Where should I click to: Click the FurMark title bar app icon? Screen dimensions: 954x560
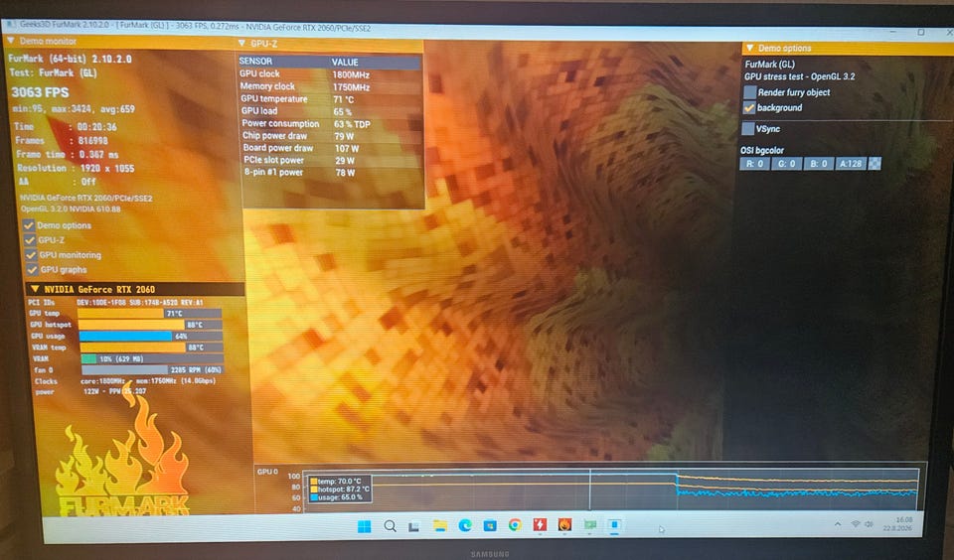coord(10,24)
